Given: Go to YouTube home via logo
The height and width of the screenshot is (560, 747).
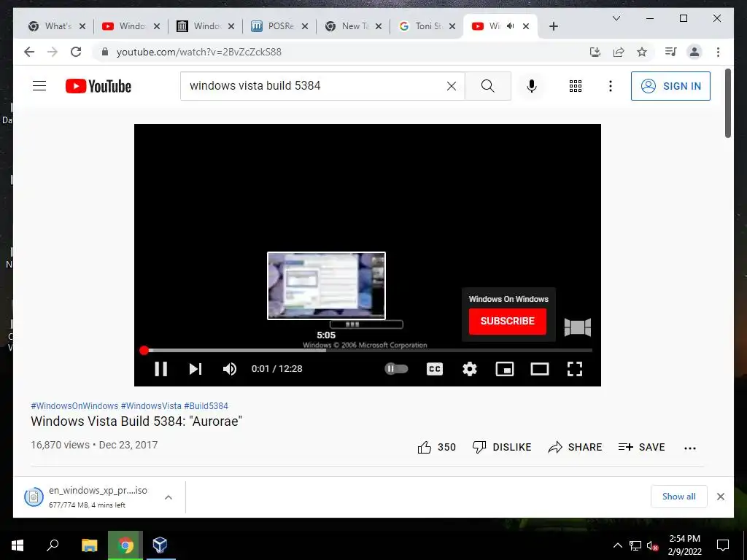Looking at the screenshot, I should click(98, 86).
